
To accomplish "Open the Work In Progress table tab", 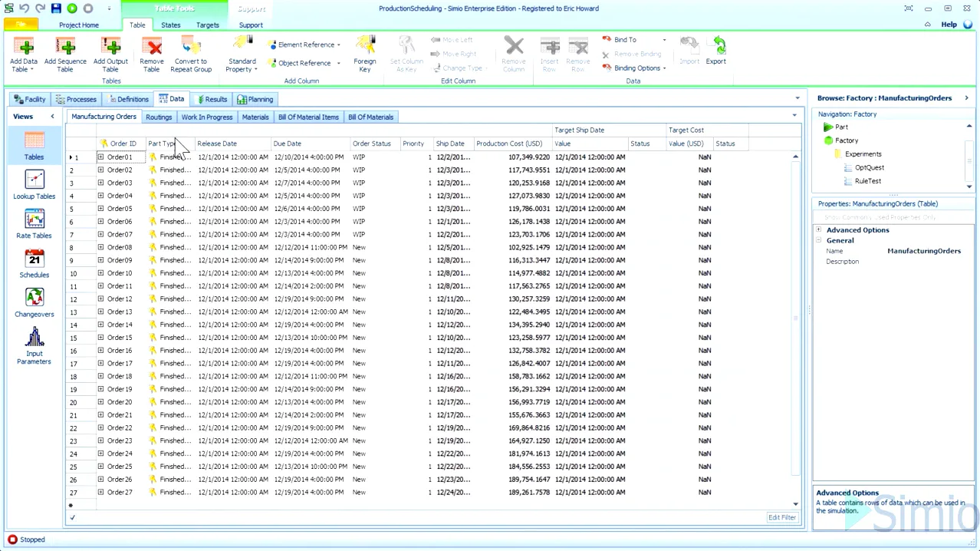I will [x=207, y=117].
